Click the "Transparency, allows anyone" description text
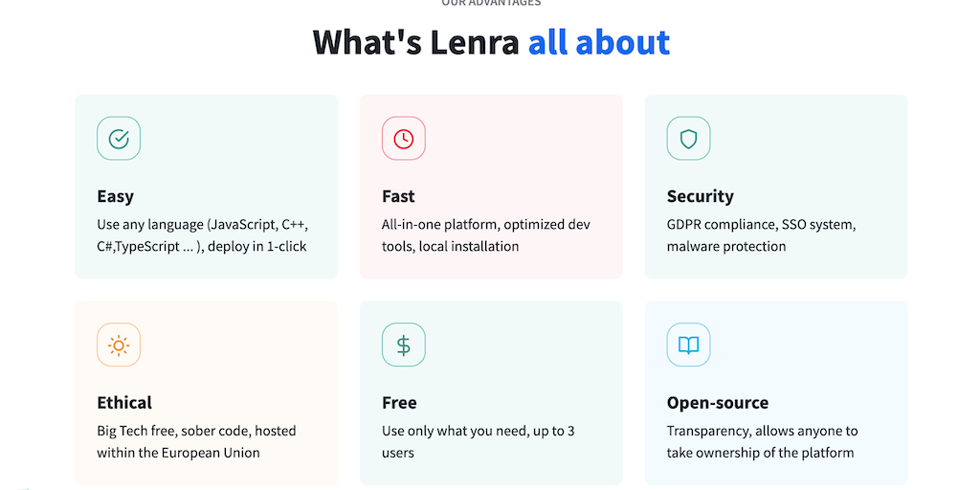The height and width of the screenshot is (490, 980). (762, 441)
